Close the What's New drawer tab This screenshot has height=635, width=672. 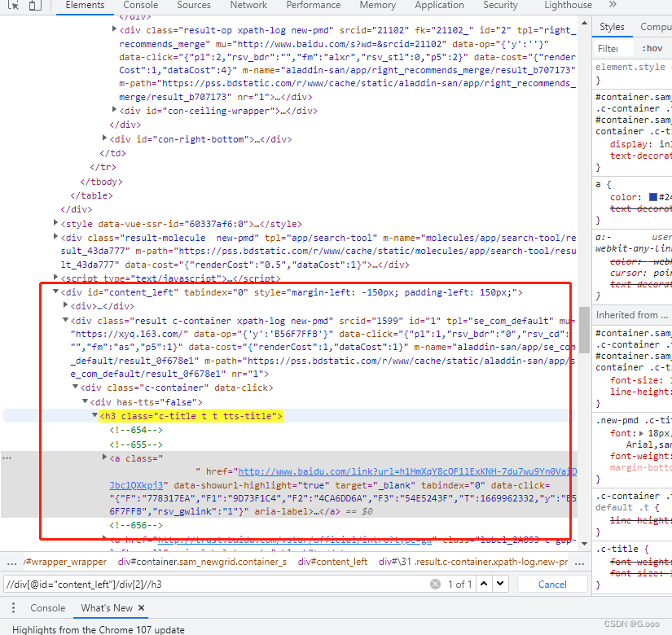(142, 607)
